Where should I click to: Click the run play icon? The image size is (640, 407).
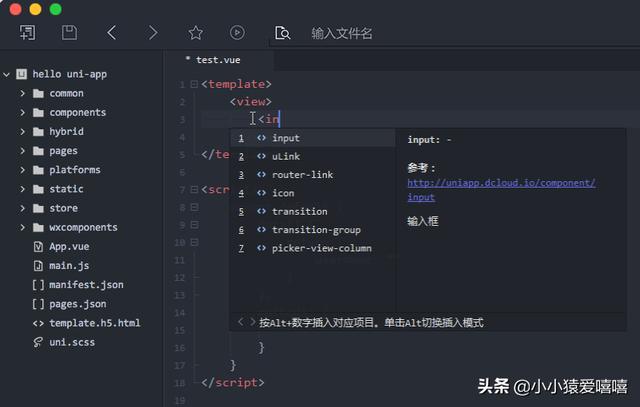[237, 33]
